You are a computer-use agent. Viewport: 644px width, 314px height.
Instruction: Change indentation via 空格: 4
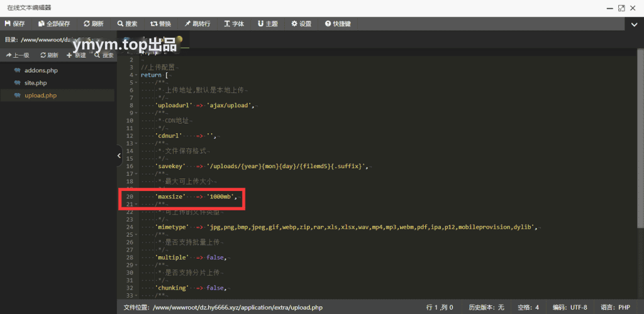point(528,308)
